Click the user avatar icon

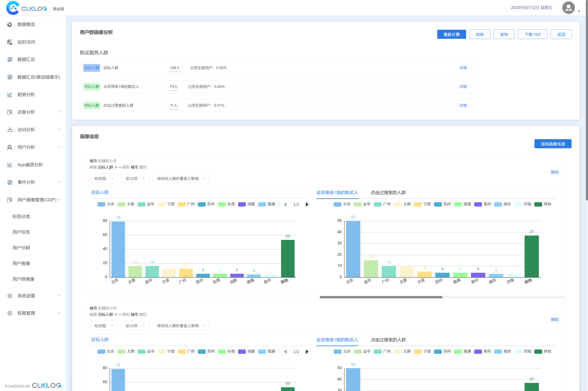tap(568, 8)
